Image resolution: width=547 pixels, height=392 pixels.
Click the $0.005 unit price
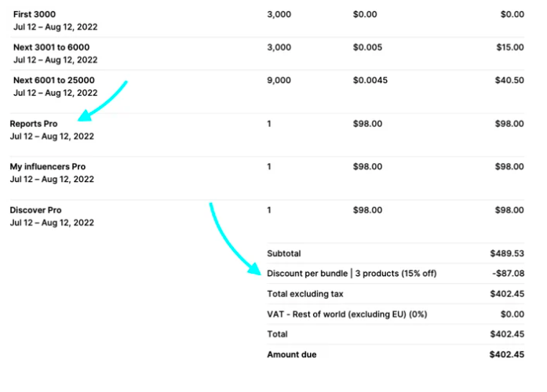367,47
